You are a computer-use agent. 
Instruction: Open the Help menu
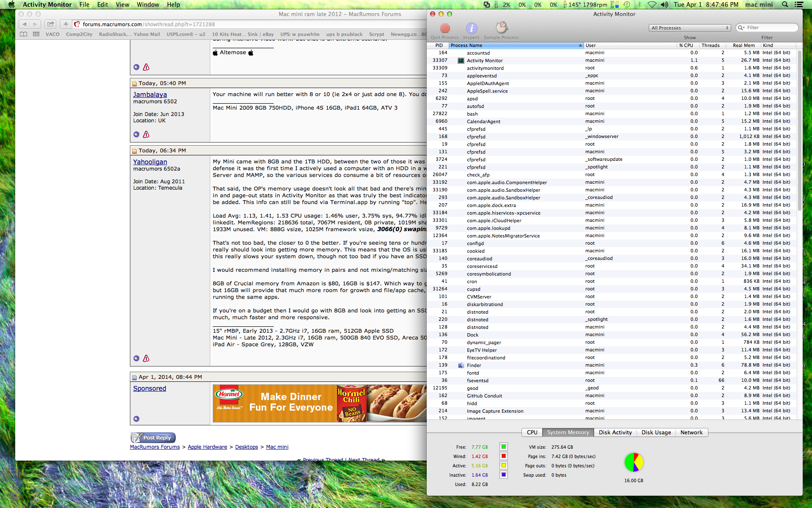173,5
